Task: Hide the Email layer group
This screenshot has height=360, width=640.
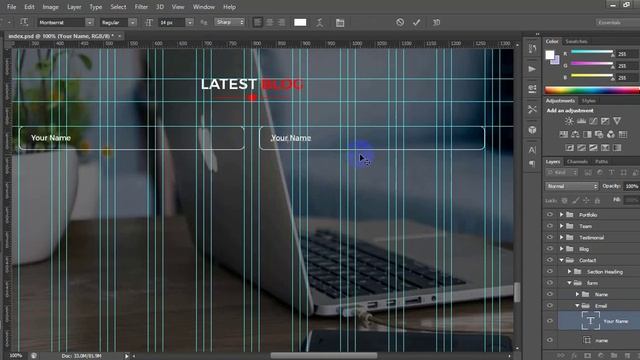Action: click(550, 305)
